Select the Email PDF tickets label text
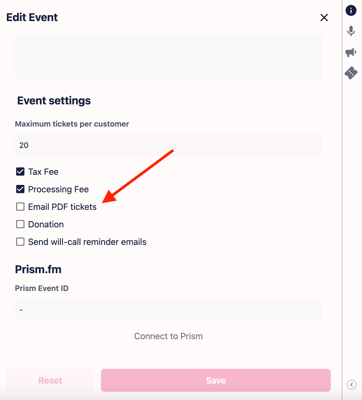The width and height of the screenshot is (362, 400). tap(62, 207)
